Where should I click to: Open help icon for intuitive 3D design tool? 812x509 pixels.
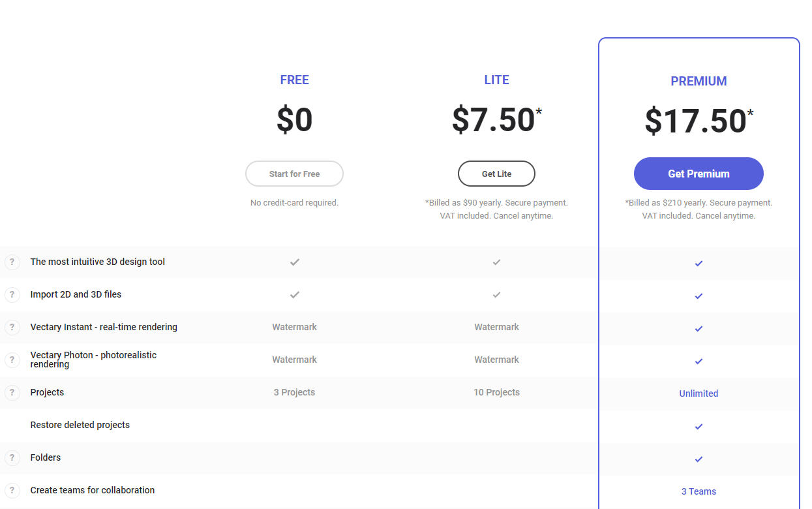[12, 262]
